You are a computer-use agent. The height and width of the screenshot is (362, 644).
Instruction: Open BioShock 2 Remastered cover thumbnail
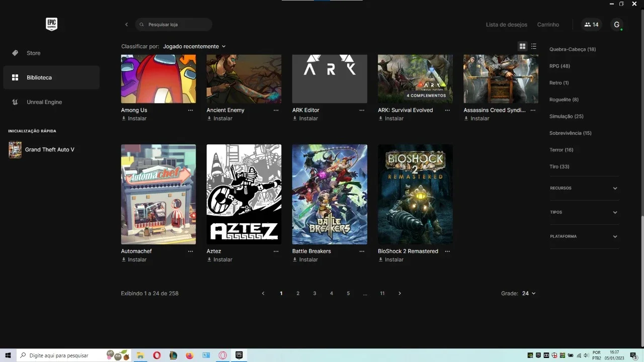tap(415, 195)
